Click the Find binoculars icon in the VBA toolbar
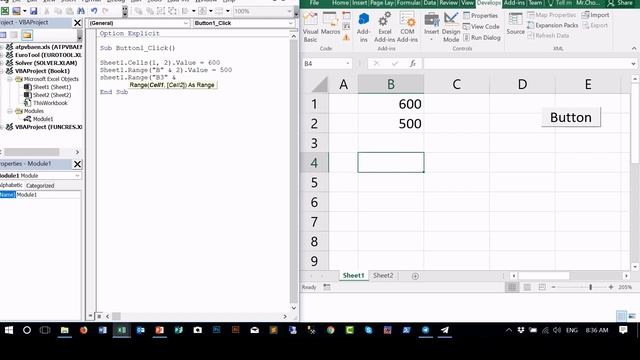 click(x=81, y=11)
